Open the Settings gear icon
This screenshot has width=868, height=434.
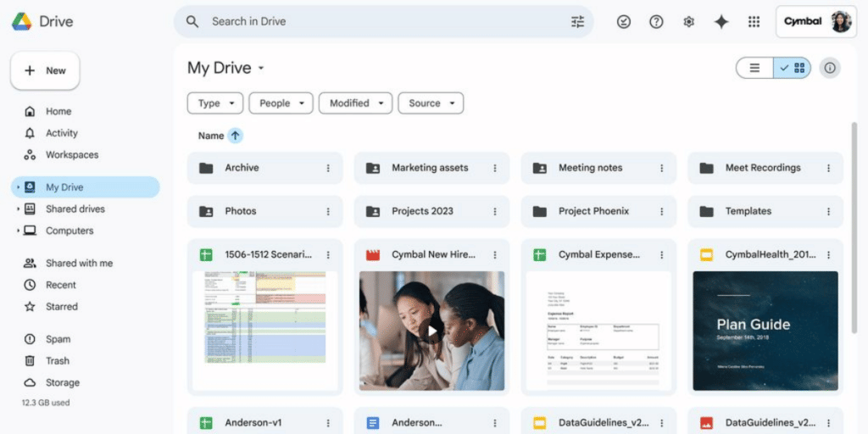coord(688,21)
